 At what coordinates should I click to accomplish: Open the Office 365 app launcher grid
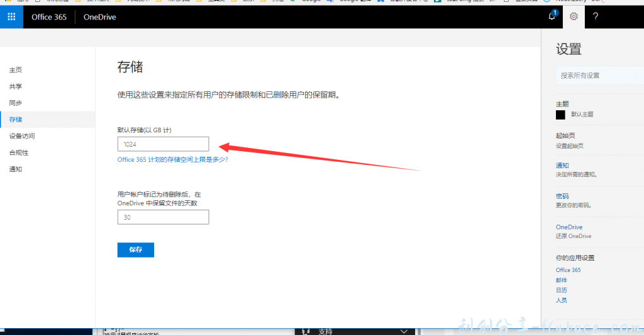[11, 17]
